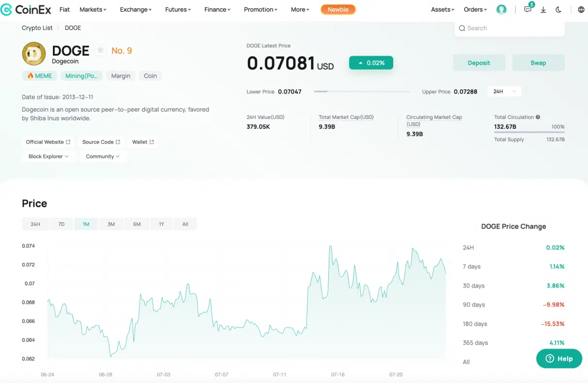Click the 180 days -15.53% value
This screenshot has height=383, width=588.
pyautogui.click(x=553, y=324)
